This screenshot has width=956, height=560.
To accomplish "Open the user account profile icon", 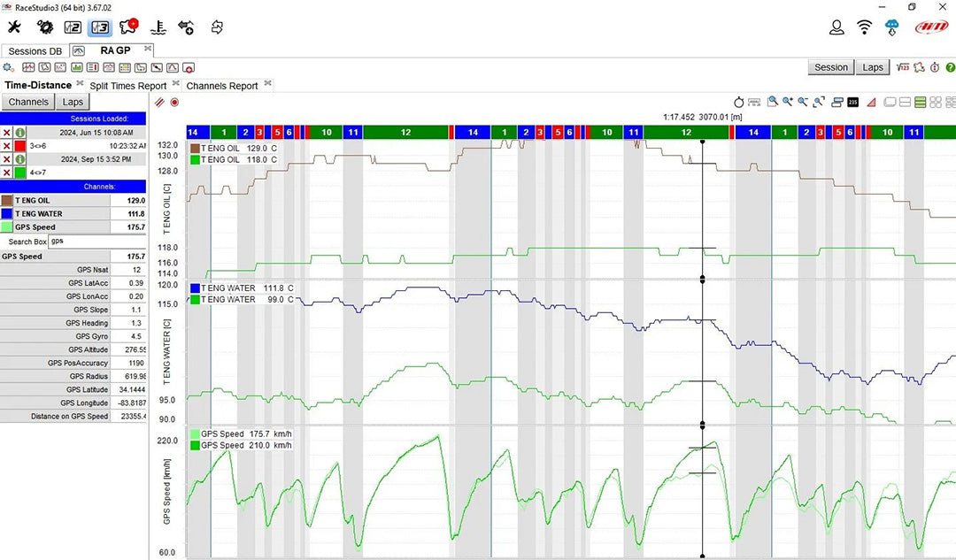I will 836,27.
